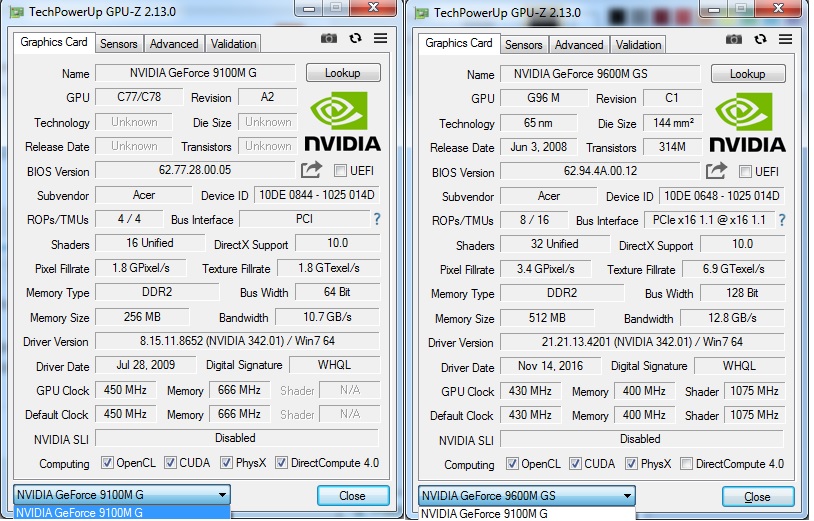This screenshot has width=814, height=521.
Task: Click Bandwidth value 10.7 GB/s
Action: point(328,317)
